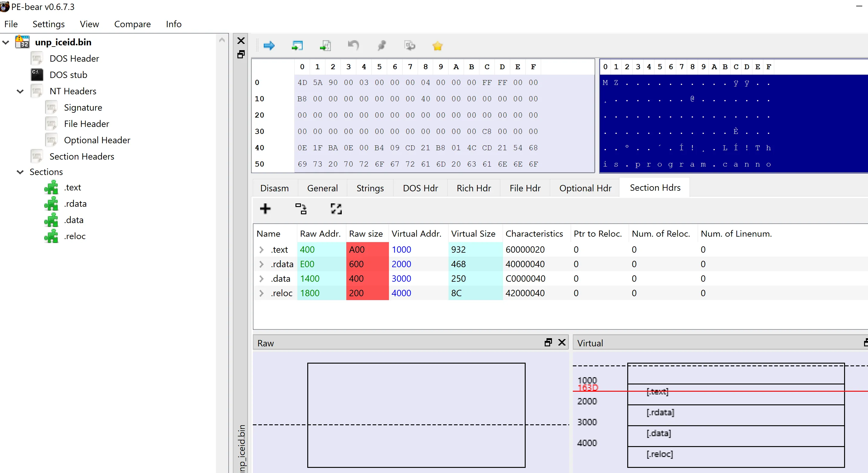Click the DOS stub terminal icon
This screenshot has height=473, width=868.
coord(37,75)
